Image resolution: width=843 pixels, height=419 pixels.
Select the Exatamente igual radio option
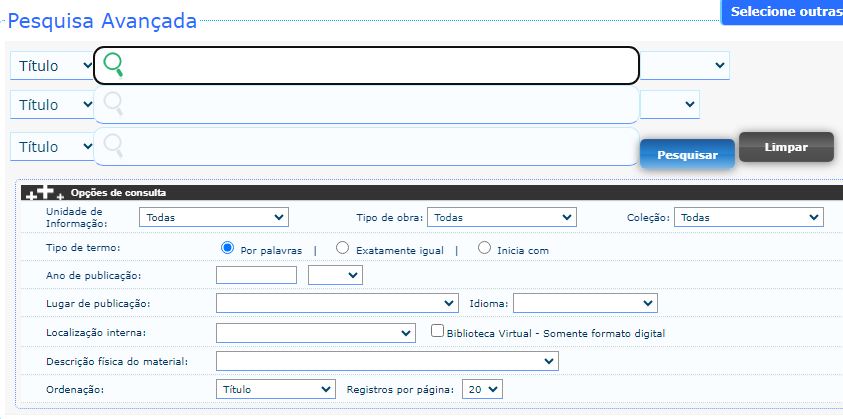point(342,248)
